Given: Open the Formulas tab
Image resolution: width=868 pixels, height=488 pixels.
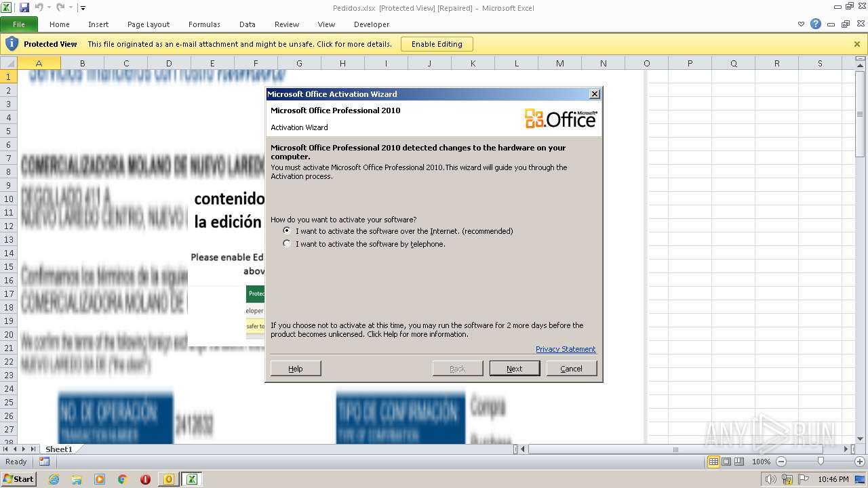Looking at the screenshot, I should [x=204, y=24].
